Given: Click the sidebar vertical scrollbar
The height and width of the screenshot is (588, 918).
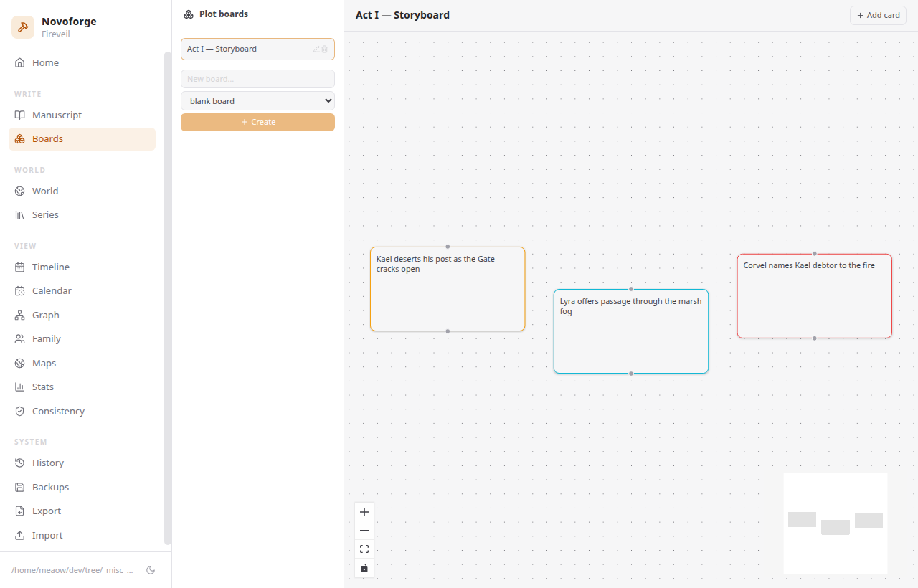Looking at the screenshot, I should click(x=168, y=298).
